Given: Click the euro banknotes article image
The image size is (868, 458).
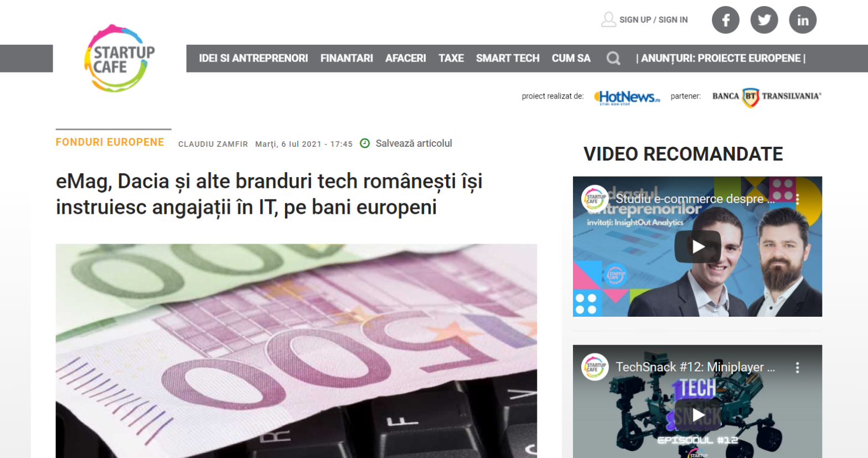Looking at the screenshot, I should 296,351.
